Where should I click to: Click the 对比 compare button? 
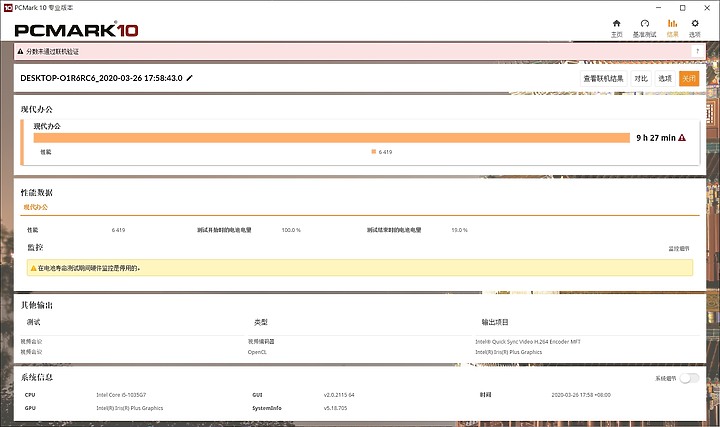coord(641,79)
